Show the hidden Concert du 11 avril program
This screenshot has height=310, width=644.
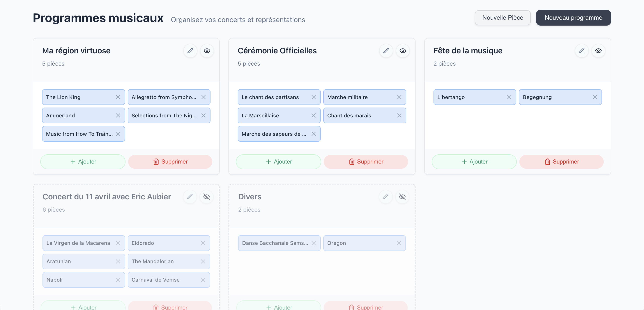point(207,197)
